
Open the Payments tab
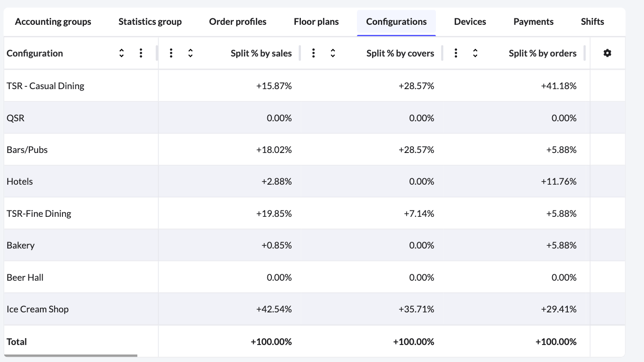tap(533, 22)
